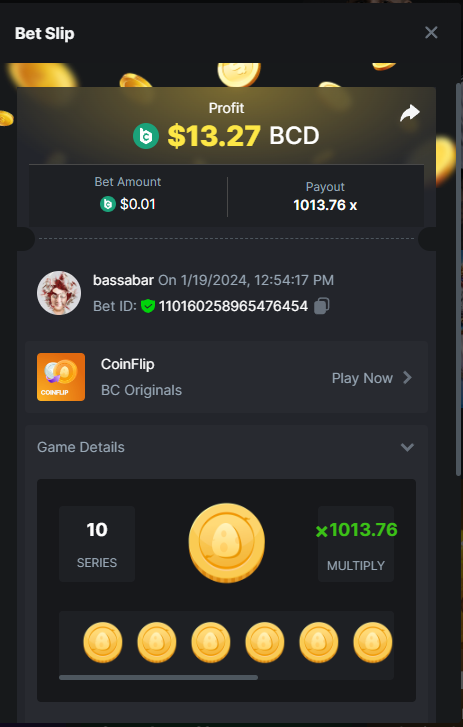Viewport: 463px width, 727px height.
Task: Click the green verified shield icon
Action: point(148,306)
